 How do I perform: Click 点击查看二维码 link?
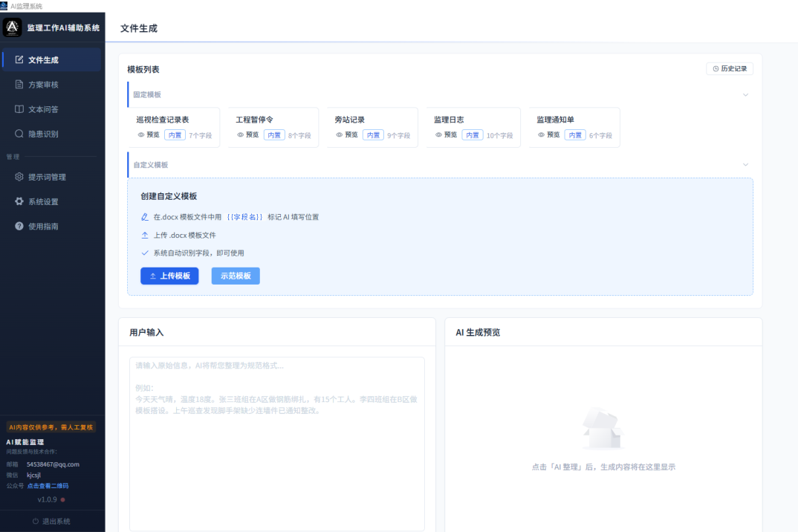48,486
